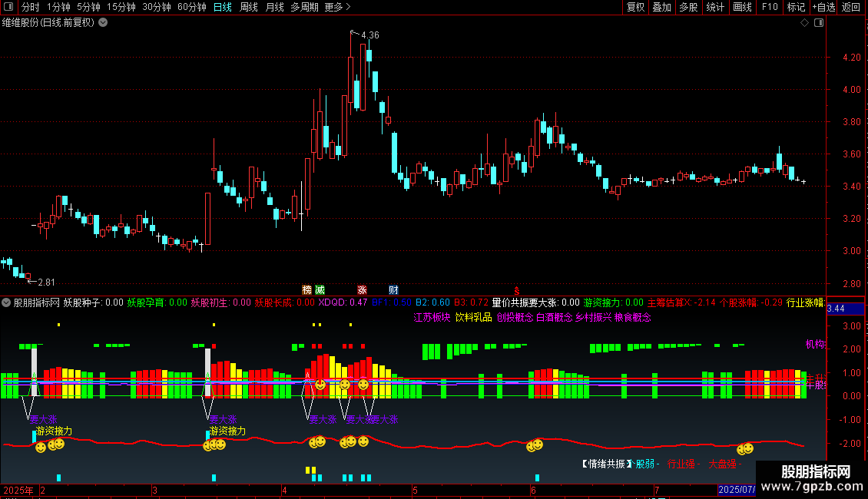Click the 大盘强 status text

click(724, 464)
